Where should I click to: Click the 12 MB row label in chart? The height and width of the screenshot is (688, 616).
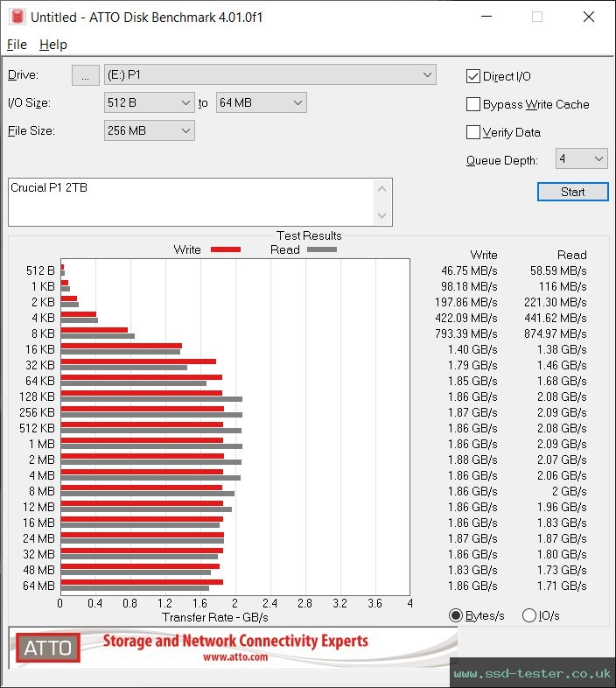pos(38,507)
